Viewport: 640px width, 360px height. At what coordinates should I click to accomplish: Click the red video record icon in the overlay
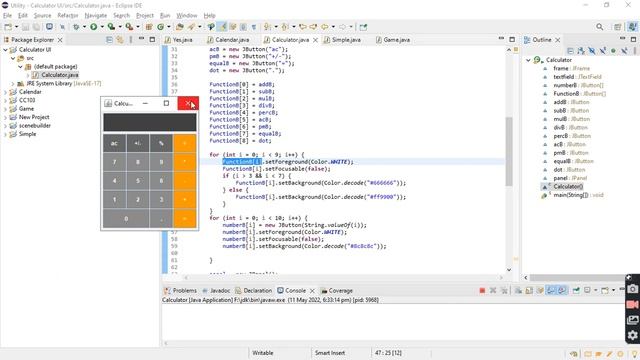pos(633,304)
